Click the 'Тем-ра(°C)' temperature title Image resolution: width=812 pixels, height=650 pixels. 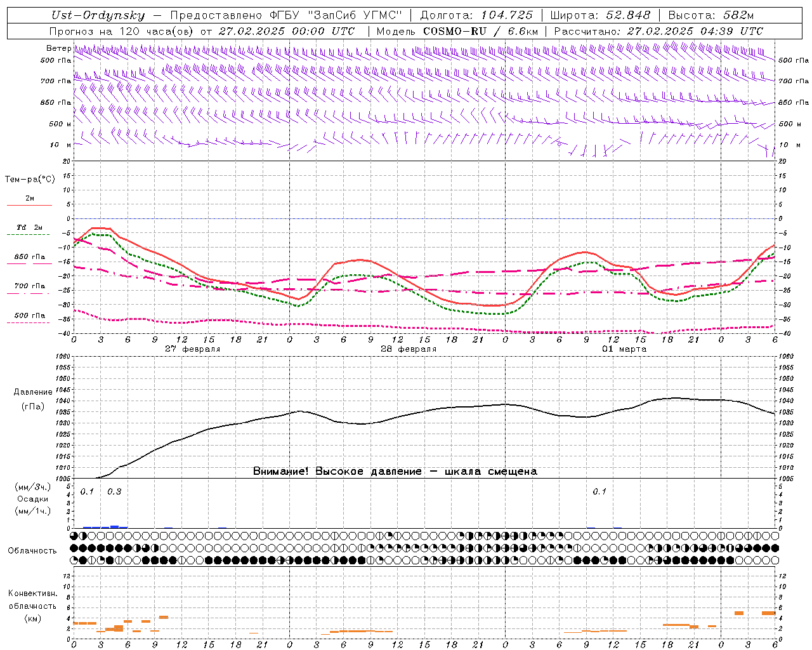(x=30, y=180)
